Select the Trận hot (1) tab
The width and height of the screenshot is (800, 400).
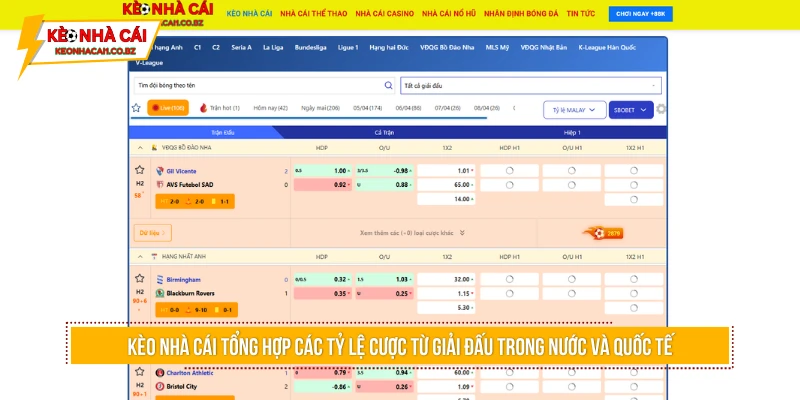pos(219,108)
